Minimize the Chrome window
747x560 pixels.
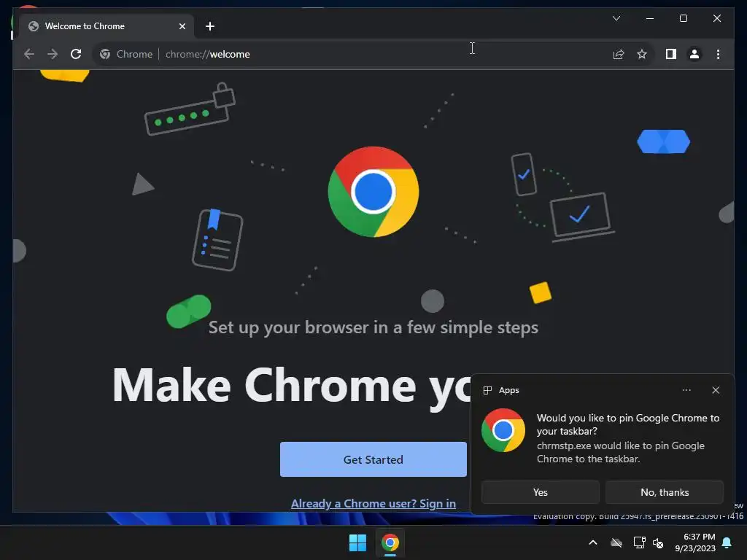point(650,18)
